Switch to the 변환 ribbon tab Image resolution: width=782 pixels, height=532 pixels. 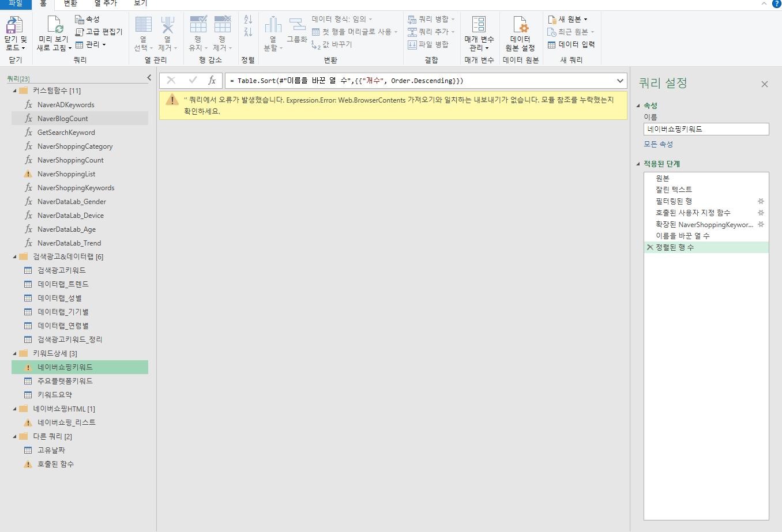(x=70, y=3)
